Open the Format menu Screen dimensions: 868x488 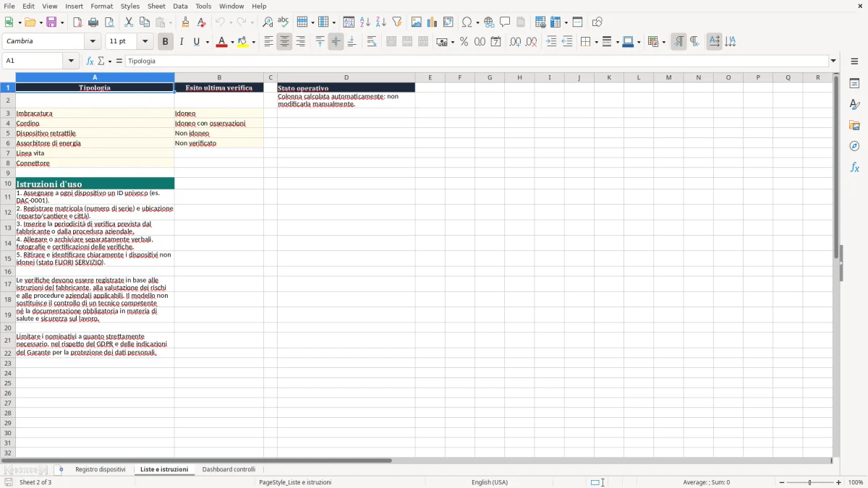(x=101, y=6)
